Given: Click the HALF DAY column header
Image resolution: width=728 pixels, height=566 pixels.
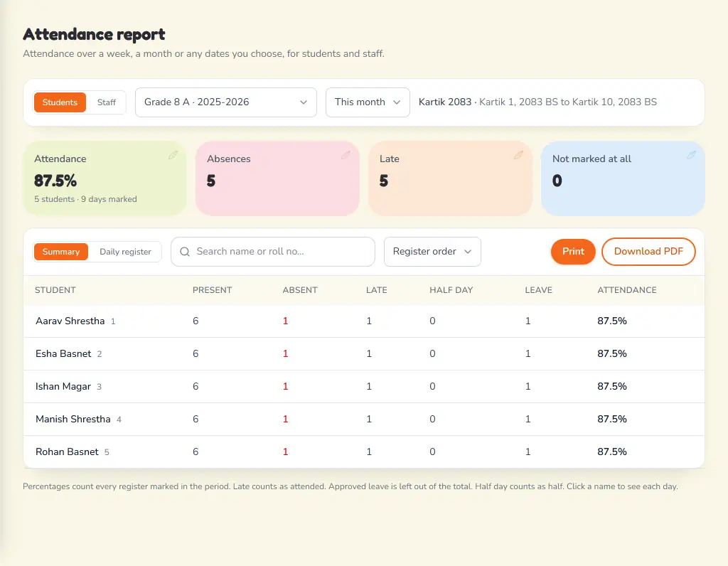Looking at the screenshot, I should [x=451, y=290].
